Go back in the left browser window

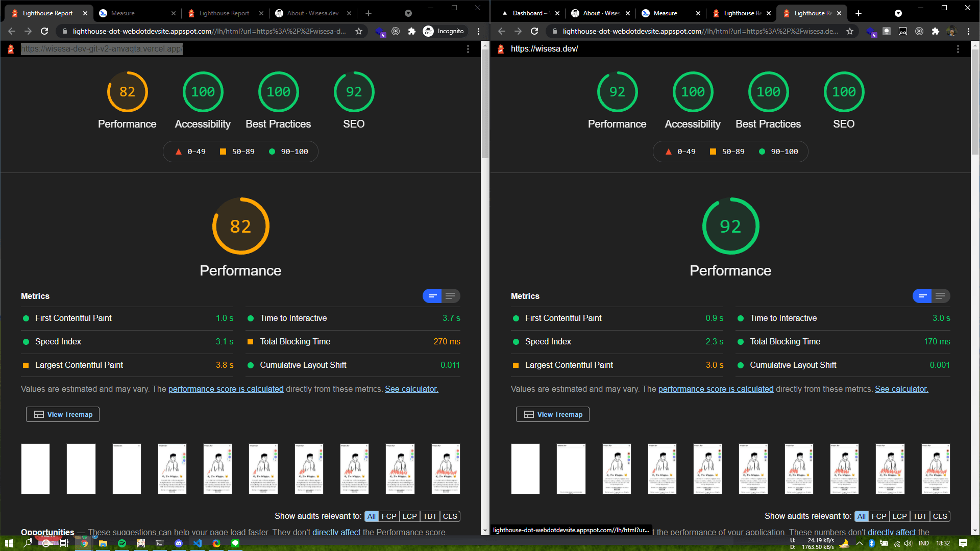click(x=12, y=31)
